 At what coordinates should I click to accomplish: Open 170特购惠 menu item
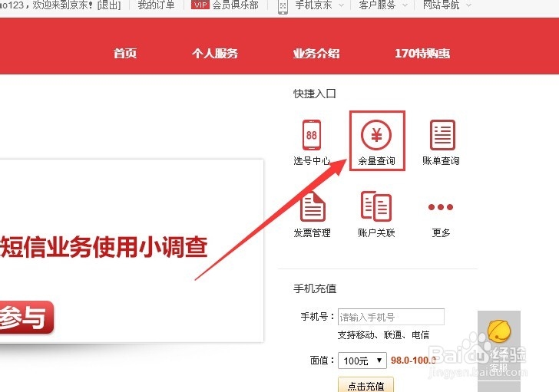tap(422, 54)
